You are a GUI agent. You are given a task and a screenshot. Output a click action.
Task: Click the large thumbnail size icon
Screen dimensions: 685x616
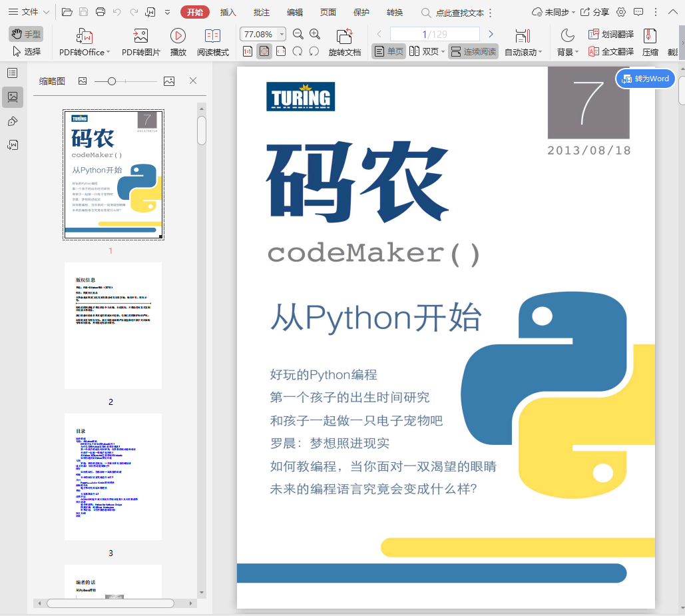point(169,81)
